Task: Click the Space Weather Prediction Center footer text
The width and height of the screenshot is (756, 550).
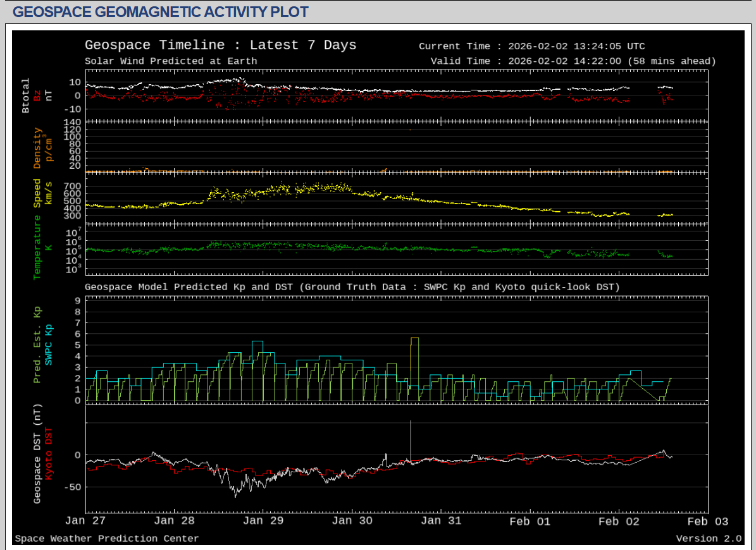Action: pos(106,539)
